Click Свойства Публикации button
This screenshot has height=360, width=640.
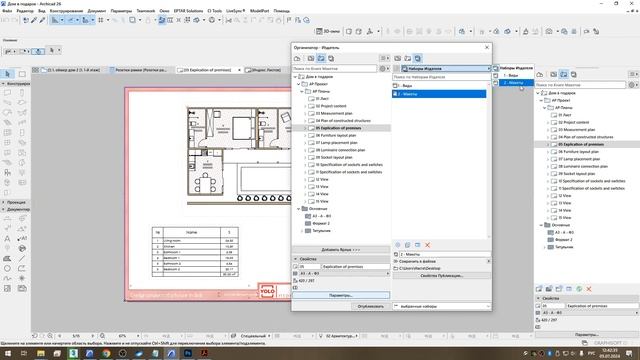pos(441,276)
